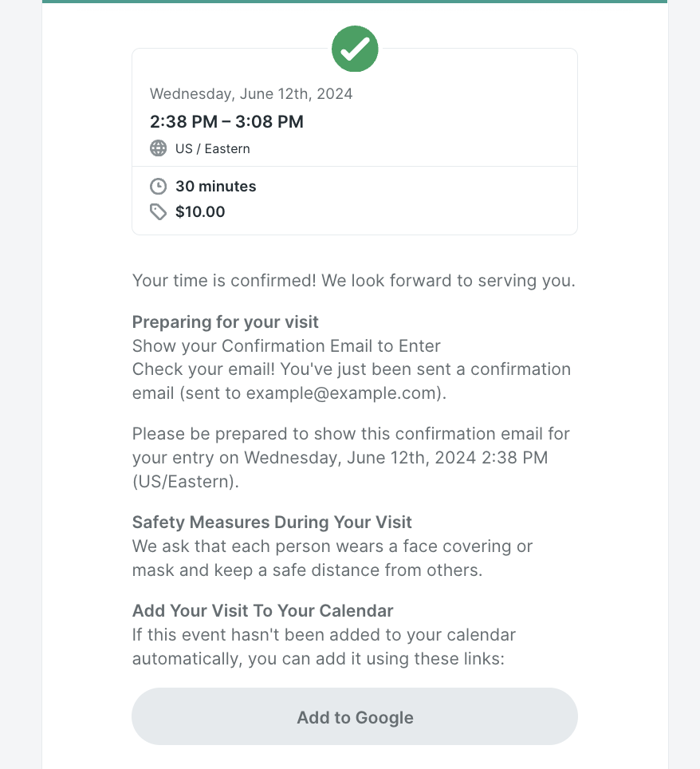Click the US / Eastern timezone label

(213, 148)
